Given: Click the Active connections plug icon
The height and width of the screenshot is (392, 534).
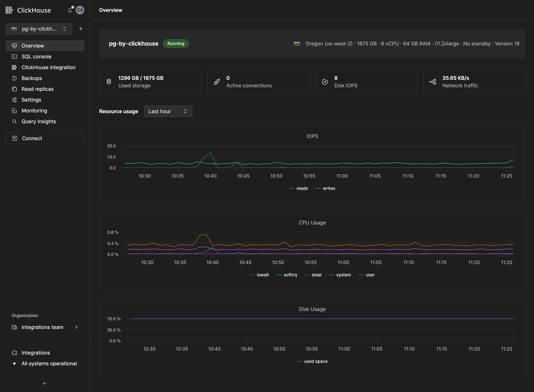Looking at the screenshot, I should [x=217, y=82].
